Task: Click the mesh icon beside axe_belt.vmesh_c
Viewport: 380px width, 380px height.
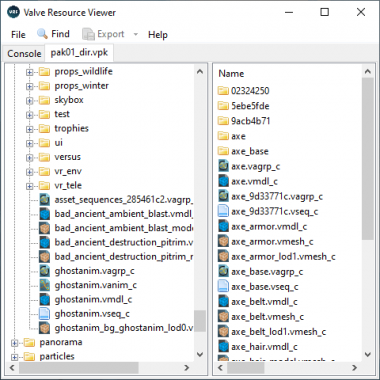Action: pos(223,317)
